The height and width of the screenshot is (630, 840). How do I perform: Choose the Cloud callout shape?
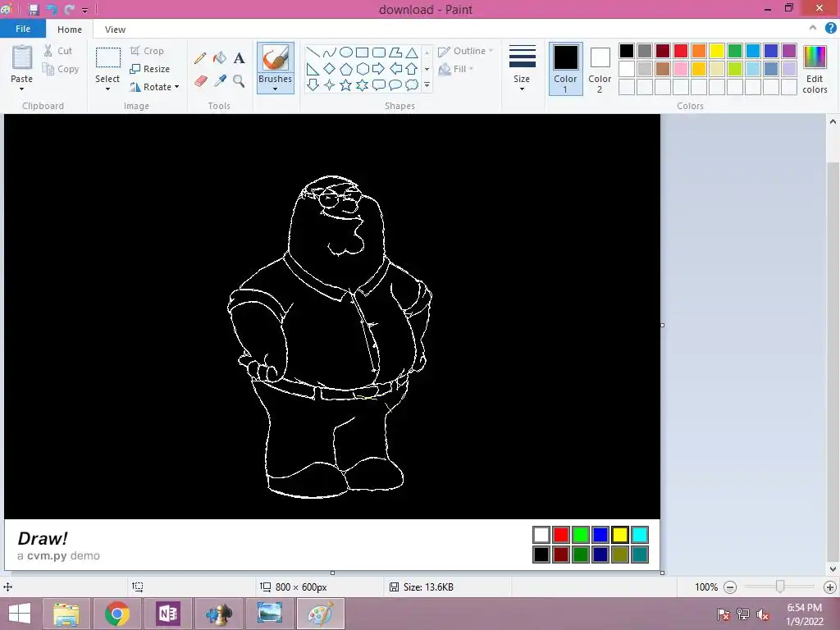[x=412, y=84]
